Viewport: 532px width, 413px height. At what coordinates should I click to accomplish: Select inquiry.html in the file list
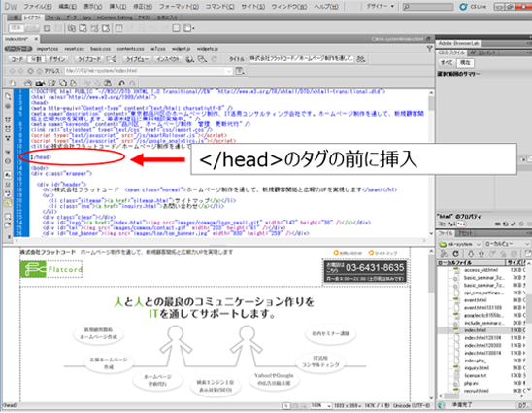477,368
